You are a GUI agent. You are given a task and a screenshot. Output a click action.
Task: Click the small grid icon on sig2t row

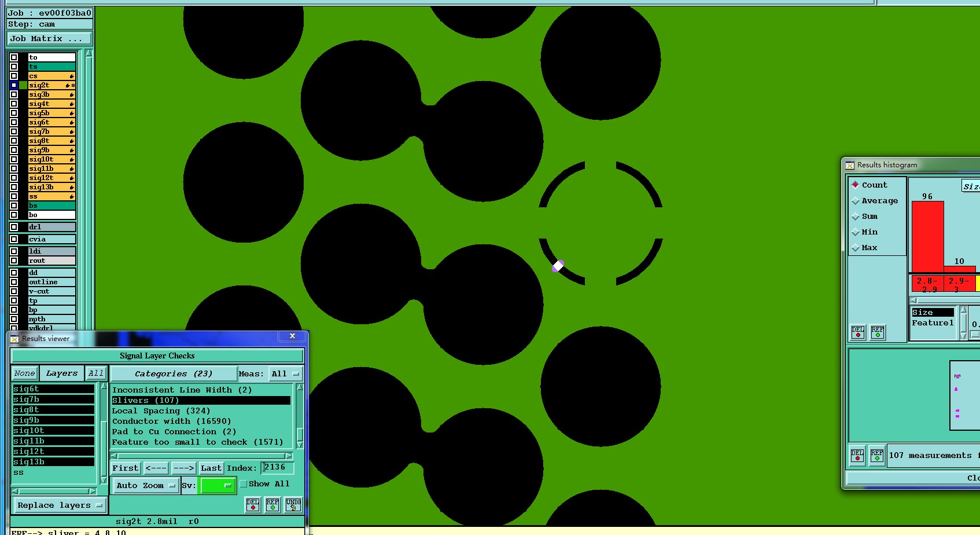(x=73, y=85)
